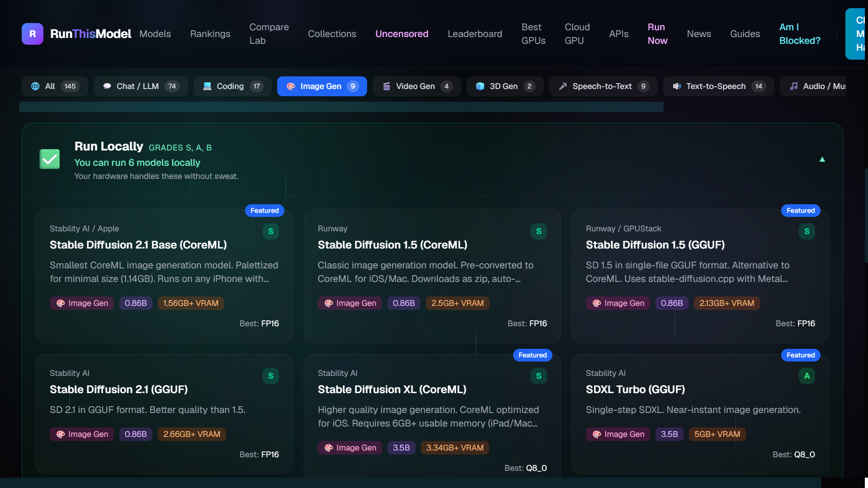Click the horizontal scrollbar under the category filters
The image size is (868, 488).
[341, 107]
